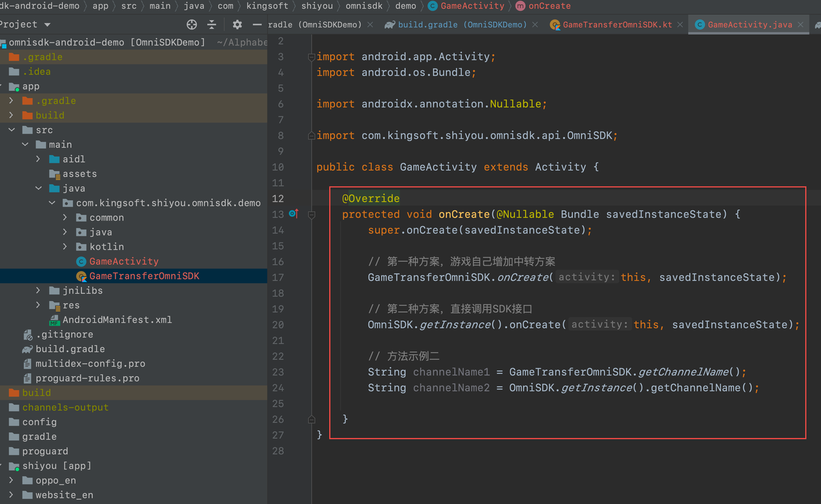Select proguard-rules.pro file

coord(87,378)
